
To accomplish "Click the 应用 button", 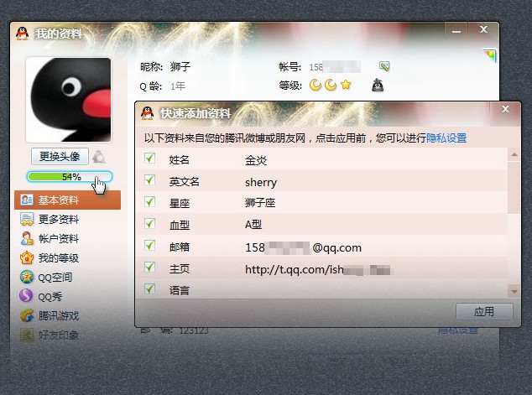I will click(484, 311).
